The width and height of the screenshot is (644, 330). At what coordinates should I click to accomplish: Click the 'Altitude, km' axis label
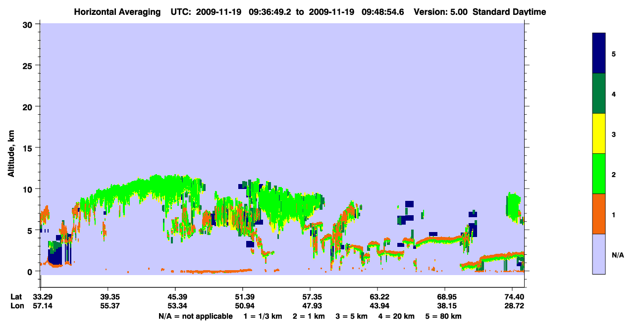coord(11,155)
